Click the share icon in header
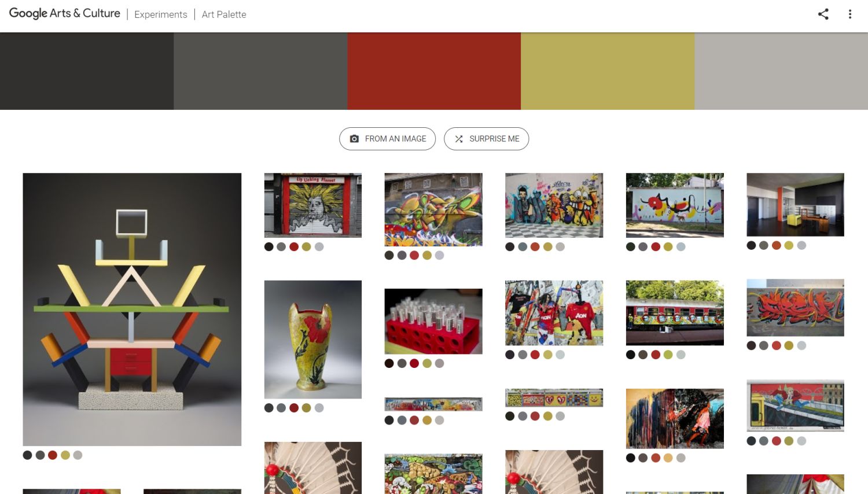Screen dimensions: 868x494 tap(823, 14)
